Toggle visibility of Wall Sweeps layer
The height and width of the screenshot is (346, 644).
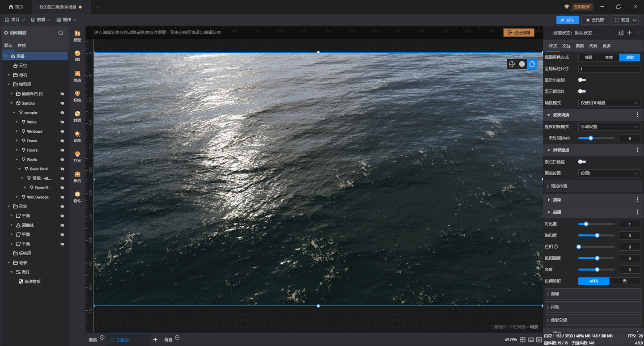63,197
